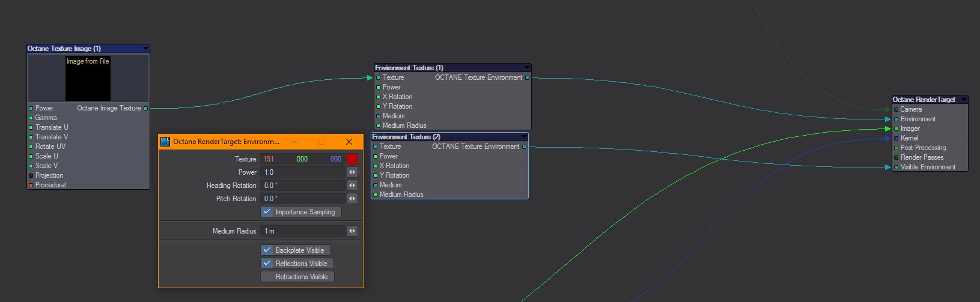Click output port of Environment:Texture (2) node
The image size is (980, 302).
tap(525, 147)
